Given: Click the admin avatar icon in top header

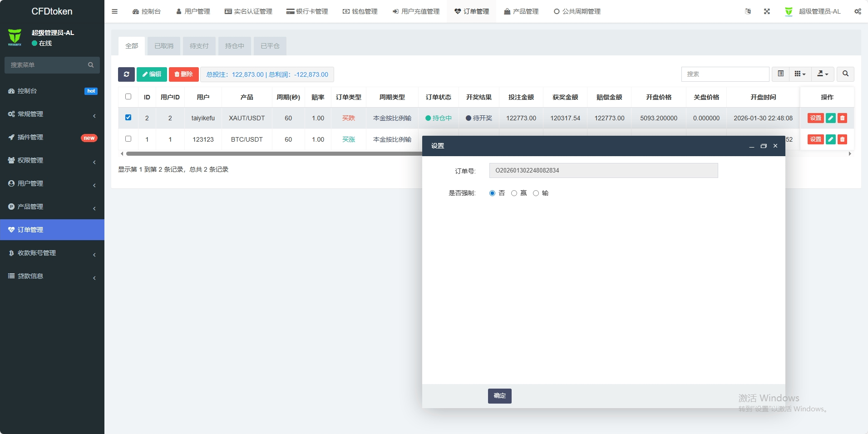Looking at the screenshot, I should point(789,11).
